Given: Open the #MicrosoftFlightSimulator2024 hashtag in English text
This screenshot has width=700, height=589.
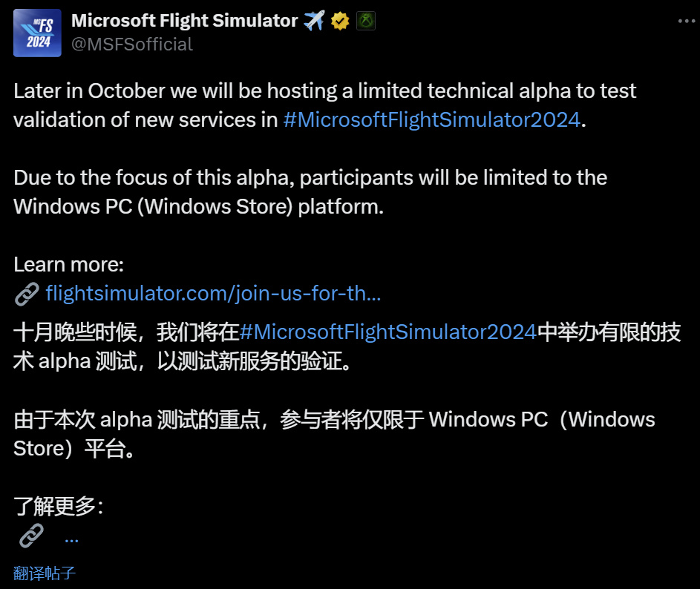Looking at the screenshot, I should (x=431, y=120).
